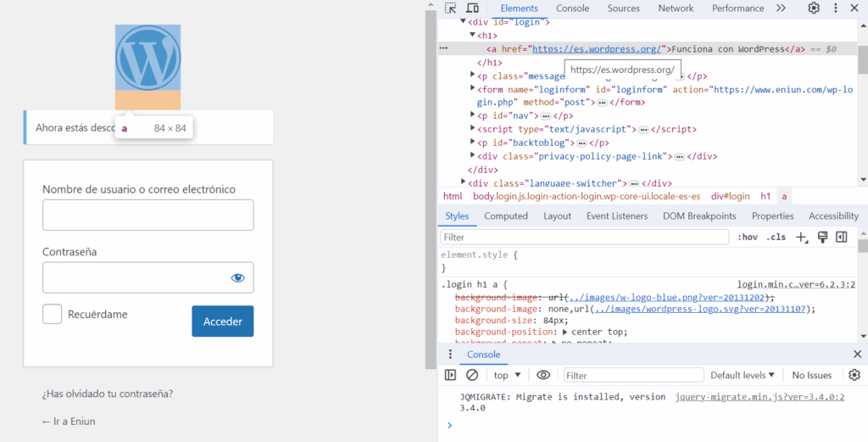
Task: Open the jquery-migrate.min.js source link
Action: pyautogui.click(x=759, y=396)
